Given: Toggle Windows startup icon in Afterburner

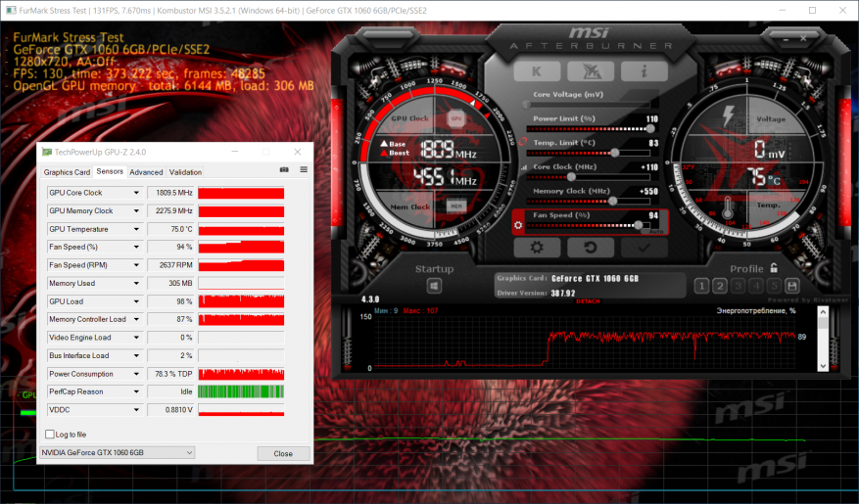Looking at the screenshot, I should coord(435,286).
